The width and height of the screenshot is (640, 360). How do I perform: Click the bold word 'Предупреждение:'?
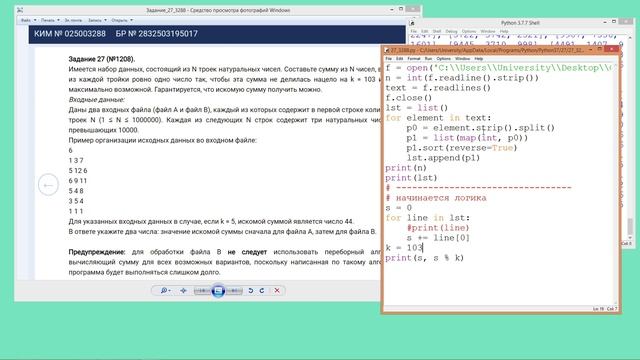pos(97,252)
